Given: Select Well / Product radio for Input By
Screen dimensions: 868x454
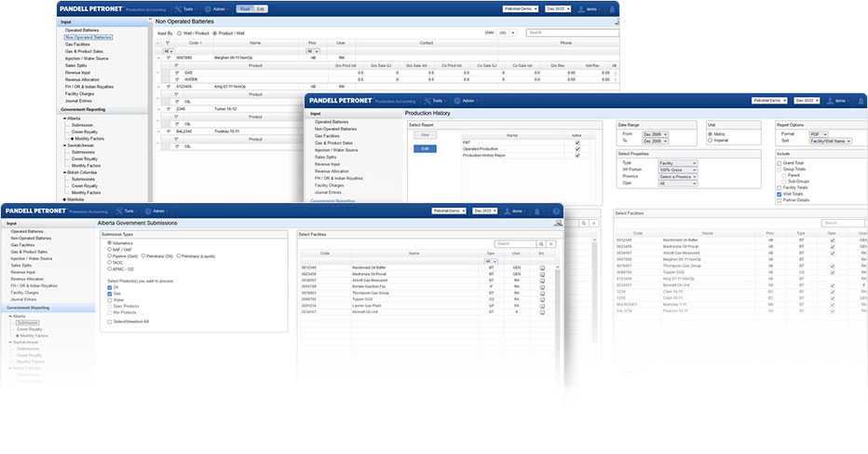Looking at the screenshot, I should click(180, 34).
